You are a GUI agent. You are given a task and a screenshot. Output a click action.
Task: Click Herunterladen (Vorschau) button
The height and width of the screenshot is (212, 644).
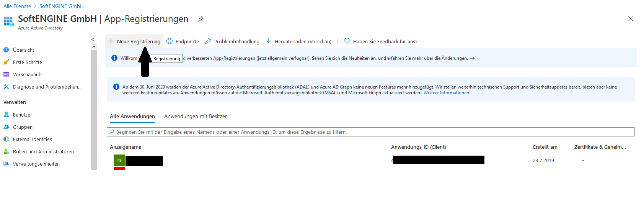299,41
